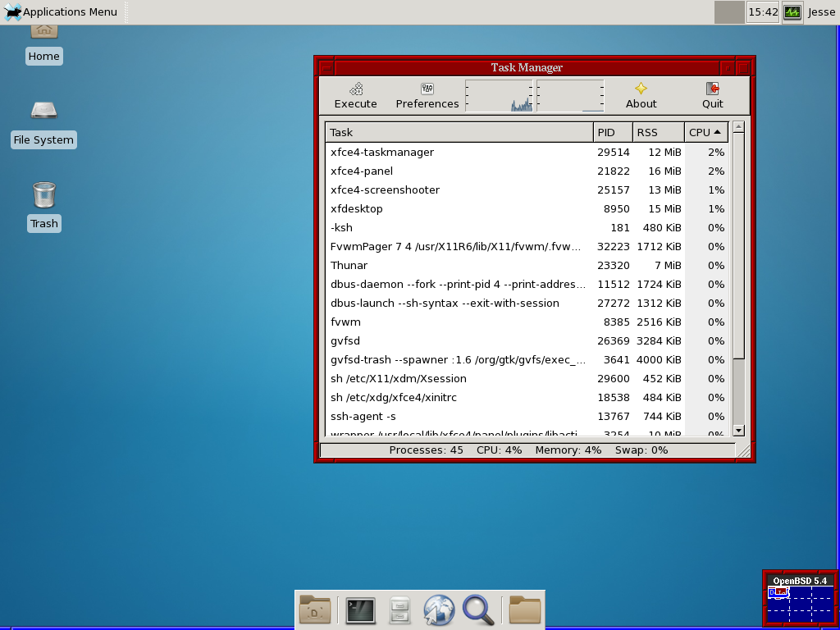Click the memory usage graph
The height and width of the screenshot is (630, 840).
[571, 96]
